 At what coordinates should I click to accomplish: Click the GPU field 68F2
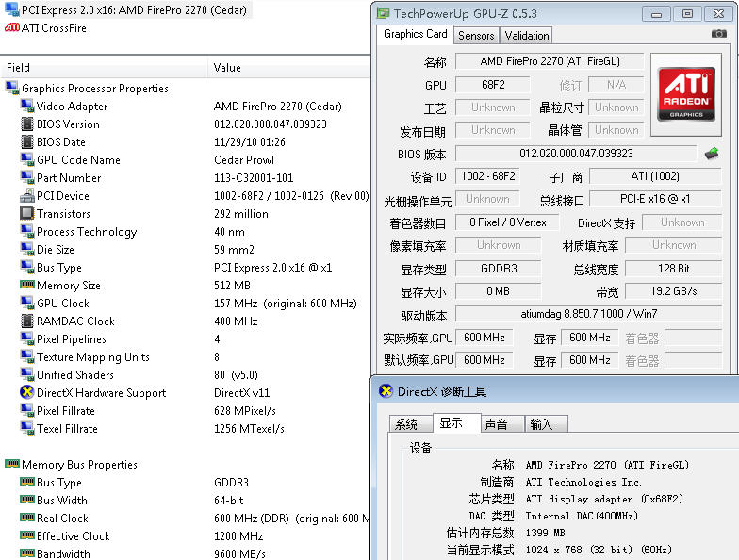point(493,85)
